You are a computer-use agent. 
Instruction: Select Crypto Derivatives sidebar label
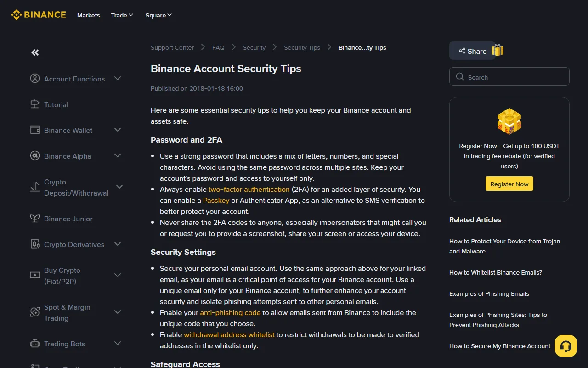coord(74,244)
